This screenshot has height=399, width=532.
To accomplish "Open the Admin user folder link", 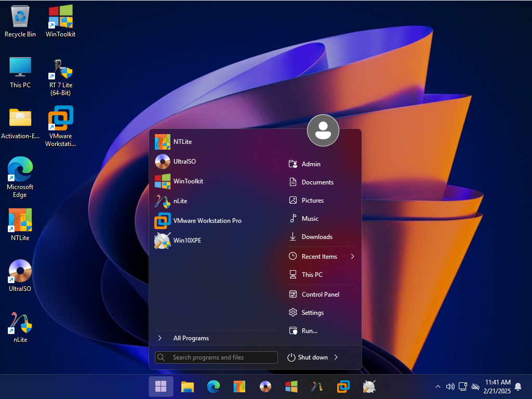I will pos(321,164).
